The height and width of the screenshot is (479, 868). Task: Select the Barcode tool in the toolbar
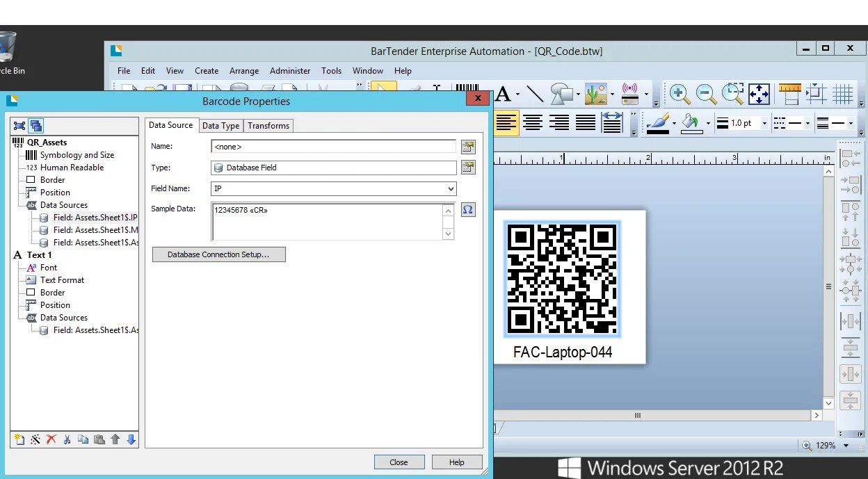467,88
